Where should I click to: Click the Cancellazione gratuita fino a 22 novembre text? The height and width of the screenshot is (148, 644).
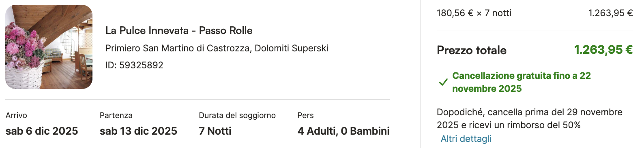coord(522,82)
